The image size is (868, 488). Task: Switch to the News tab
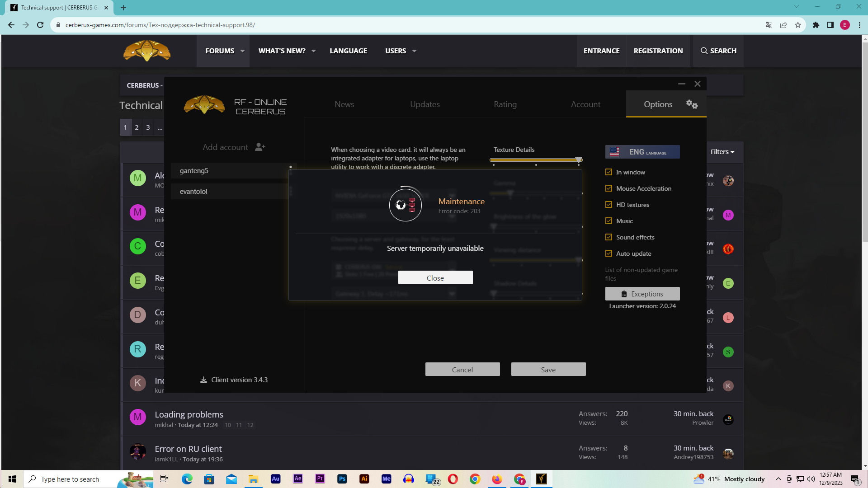click(344, 104)
